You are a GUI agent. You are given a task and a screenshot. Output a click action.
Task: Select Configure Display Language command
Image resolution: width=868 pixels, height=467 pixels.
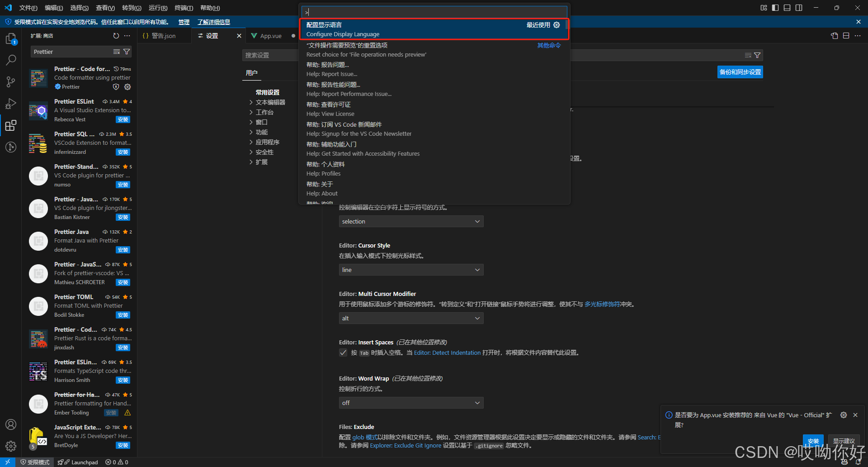pos(434,29)
